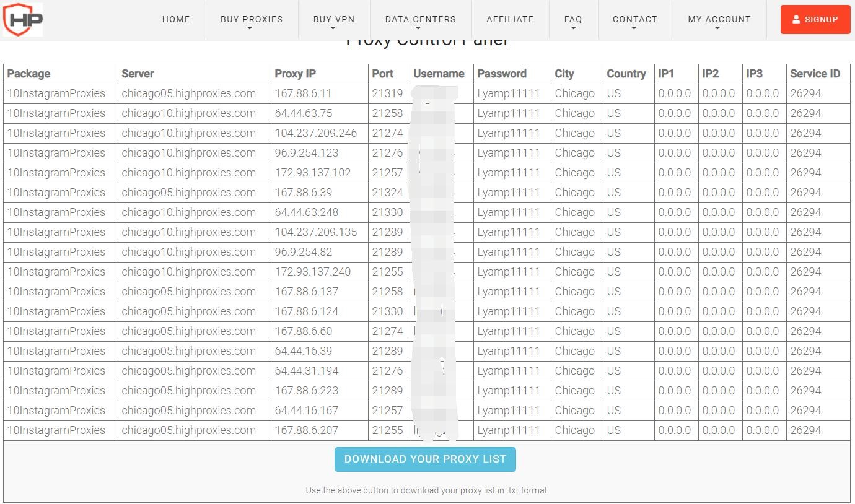855x504 pixels.
Task: Go to the AFFILIATE page
Action: pos(511,19)
